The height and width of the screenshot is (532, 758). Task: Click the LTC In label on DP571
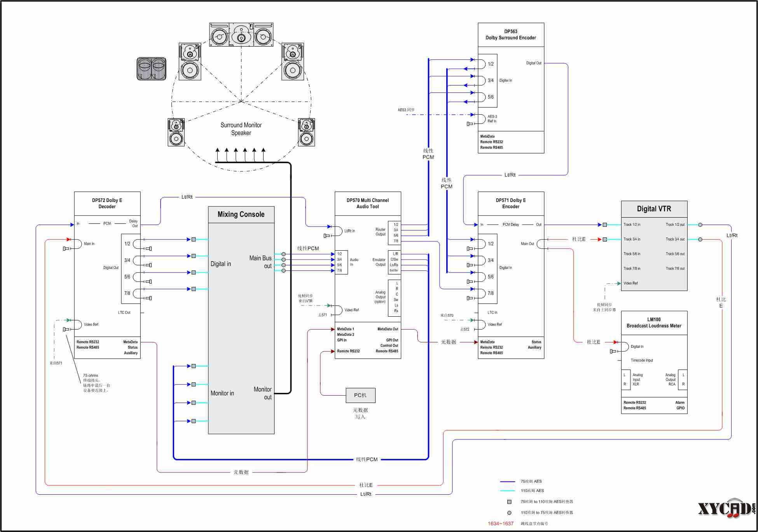coord(493,312)
